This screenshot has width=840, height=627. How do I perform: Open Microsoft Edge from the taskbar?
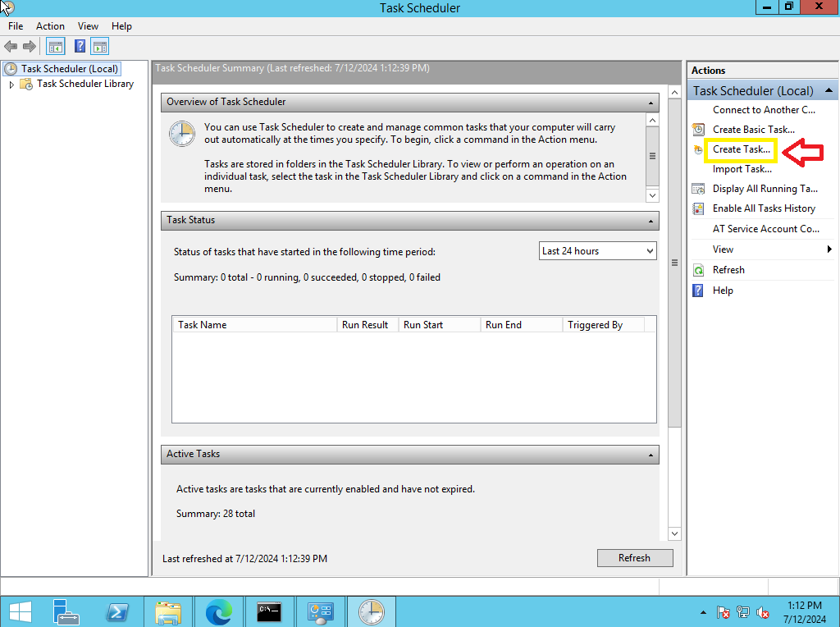pyautogui.click(x=219, y=611)
